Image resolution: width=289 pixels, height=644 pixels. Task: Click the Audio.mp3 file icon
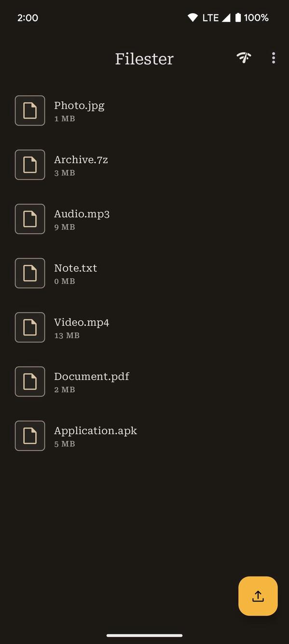(x=30, y=219)
